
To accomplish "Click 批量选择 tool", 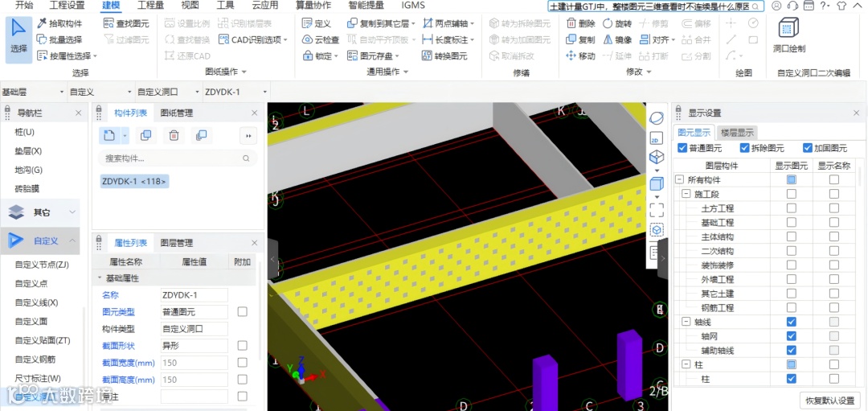I will coord(59,39).
